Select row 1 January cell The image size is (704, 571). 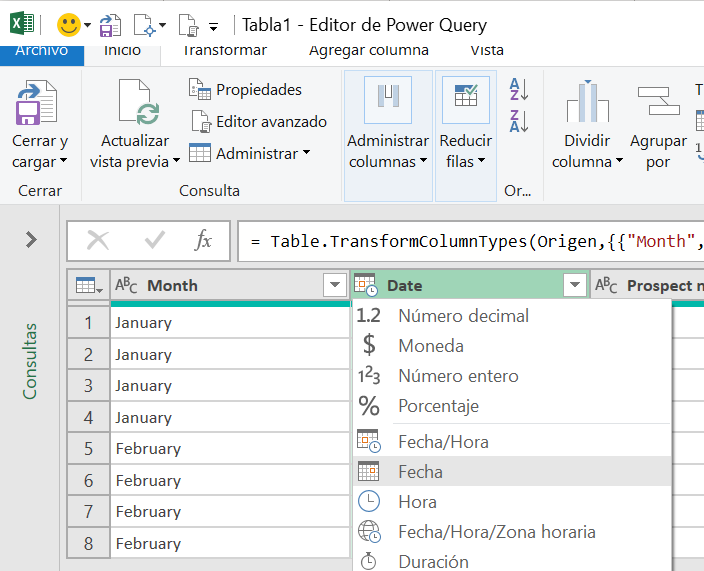point(230,322)
